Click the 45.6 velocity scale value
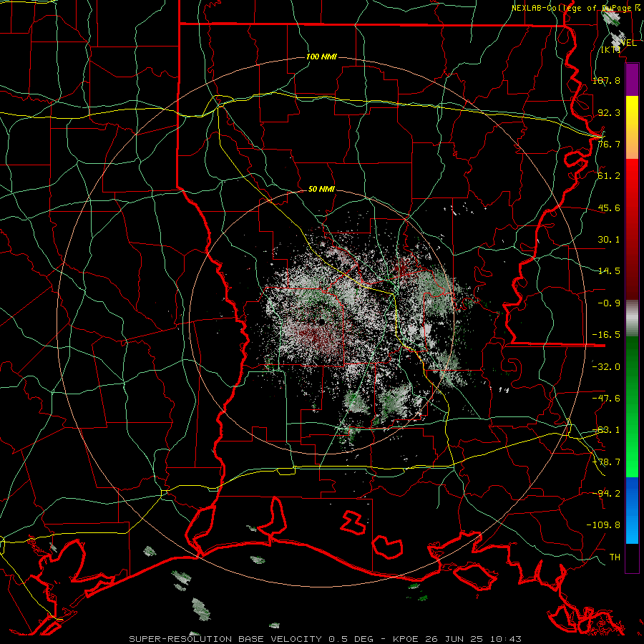 [x=609, y=208]
